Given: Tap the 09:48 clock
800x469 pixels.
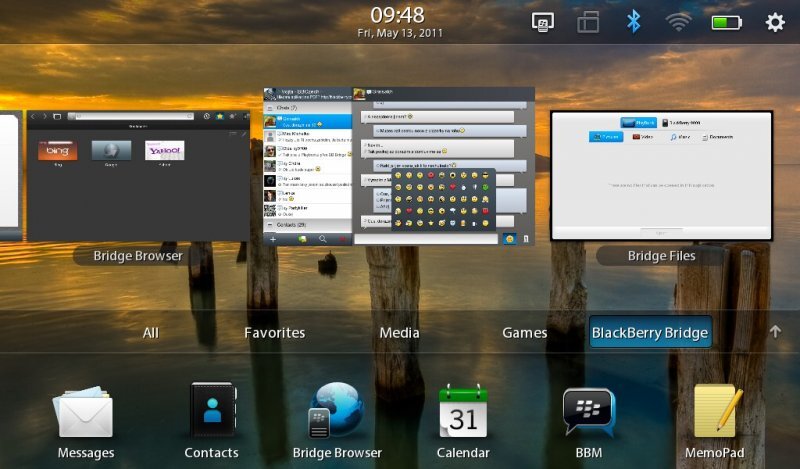Looking at the screenshot, I should pos(397,15).
